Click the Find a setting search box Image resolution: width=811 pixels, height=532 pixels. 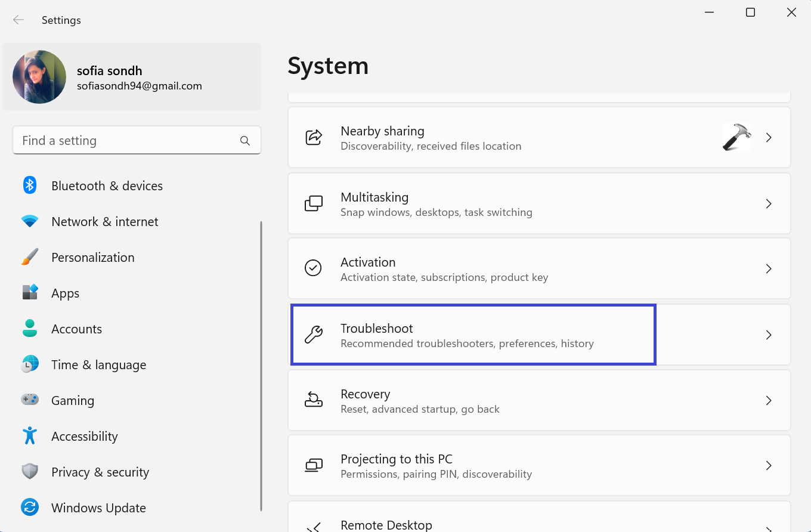point(125,141)
